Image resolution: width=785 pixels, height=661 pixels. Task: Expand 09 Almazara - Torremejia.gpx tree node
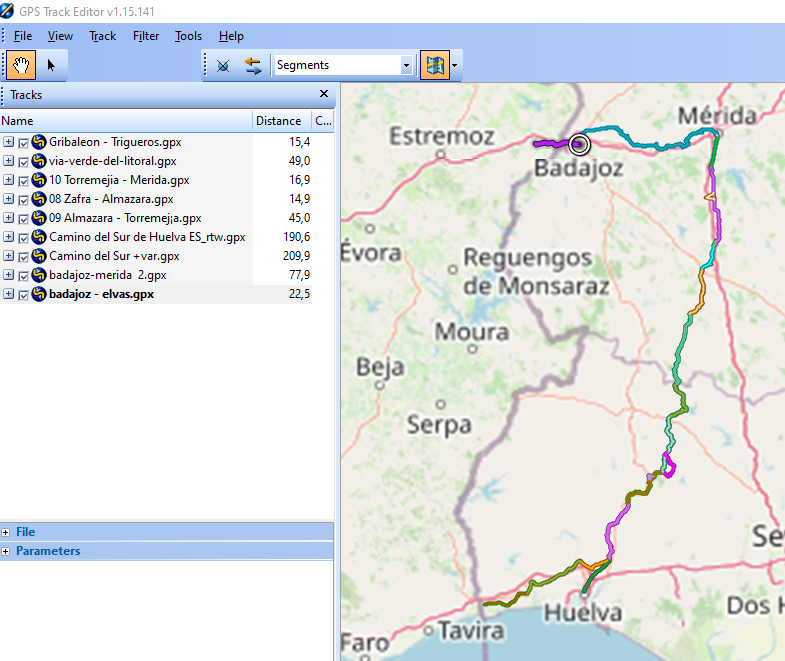[x=8, y=218]
